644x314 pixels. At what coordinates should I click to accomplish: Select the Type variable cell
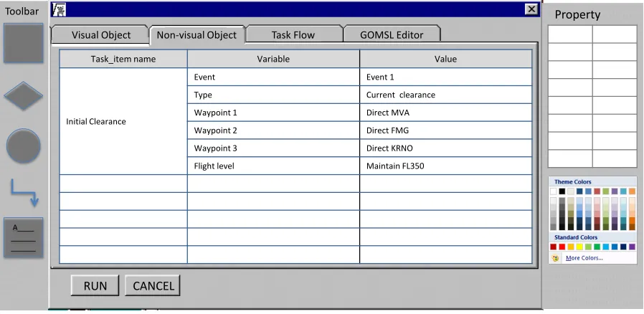tap(273, 95)
